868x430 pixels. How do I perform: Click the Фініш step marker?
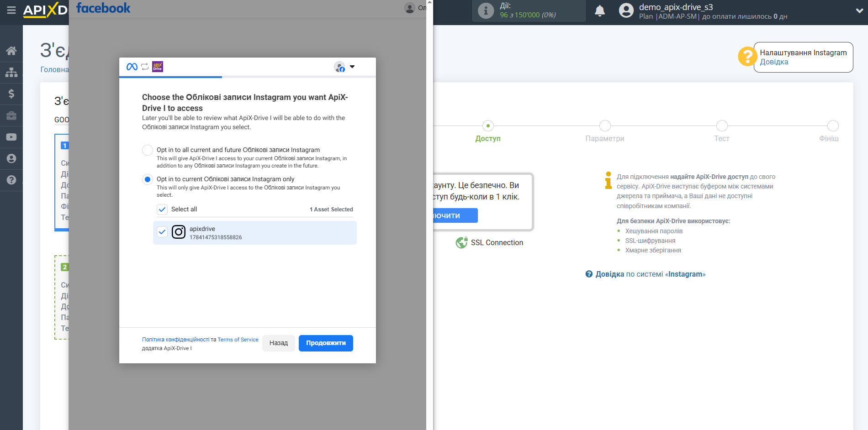click(833, 126)
